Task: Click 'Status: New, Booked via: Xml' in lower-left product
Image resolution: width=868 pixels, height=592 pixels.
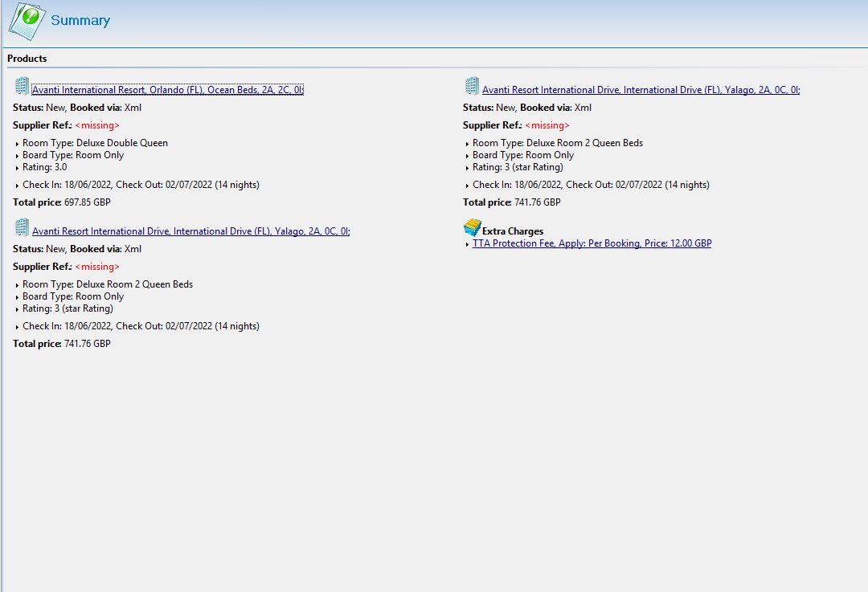Action: tap(77, 249)
